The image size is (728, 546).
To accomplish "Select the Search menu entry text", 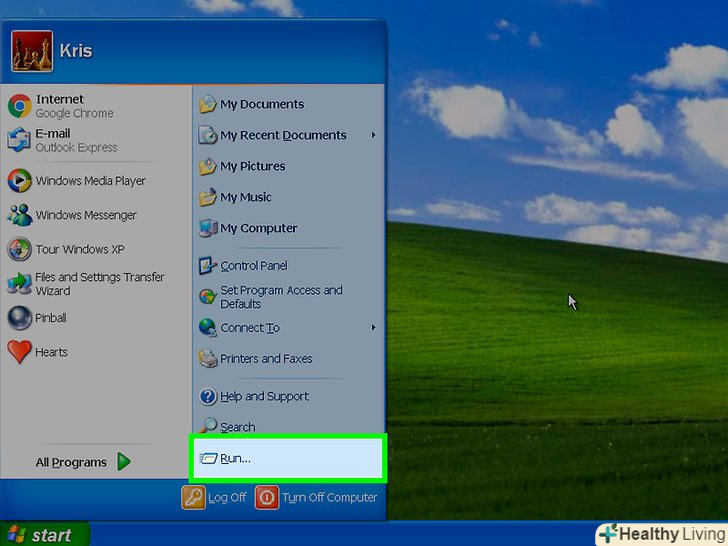I will [238, 427].
